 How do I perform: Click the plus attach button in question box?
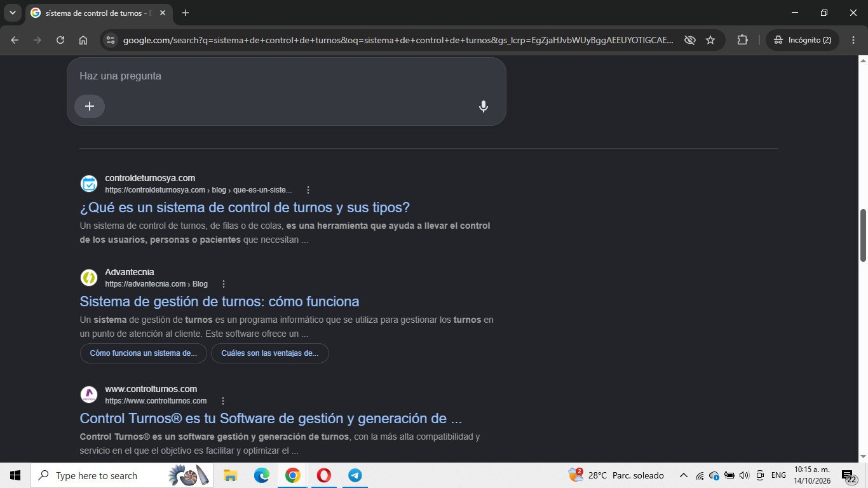point(90,106)
